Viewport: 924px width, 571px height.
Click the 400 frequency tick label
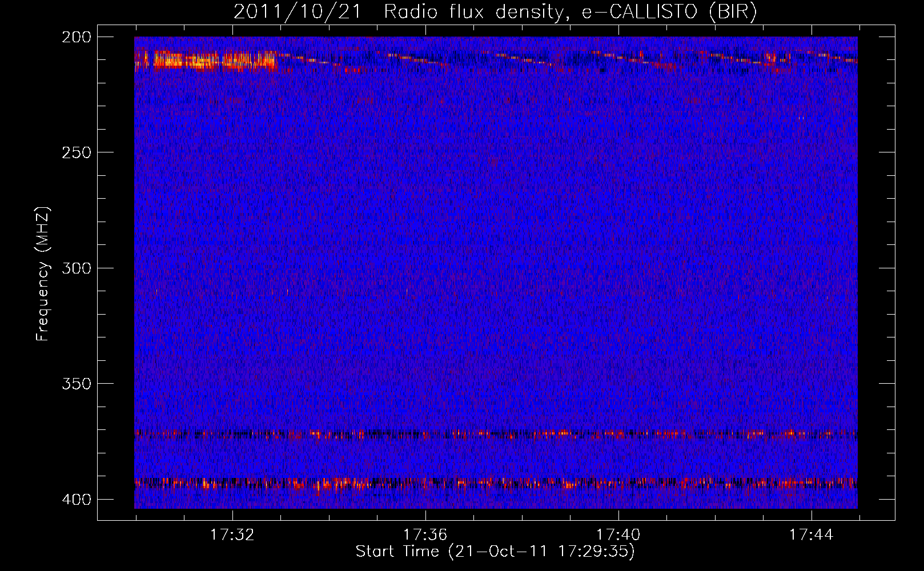pyautogui.click(x=77, y=500)
